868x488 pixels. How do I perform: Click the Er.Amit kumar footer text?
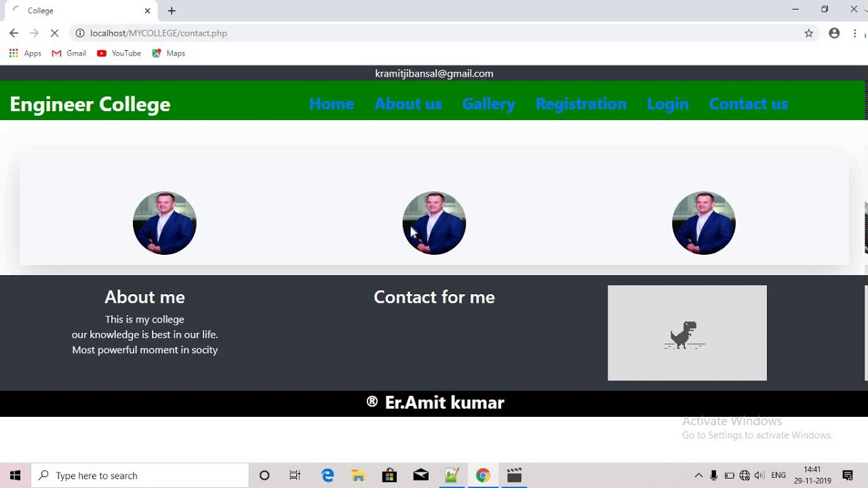click(444, 403)
